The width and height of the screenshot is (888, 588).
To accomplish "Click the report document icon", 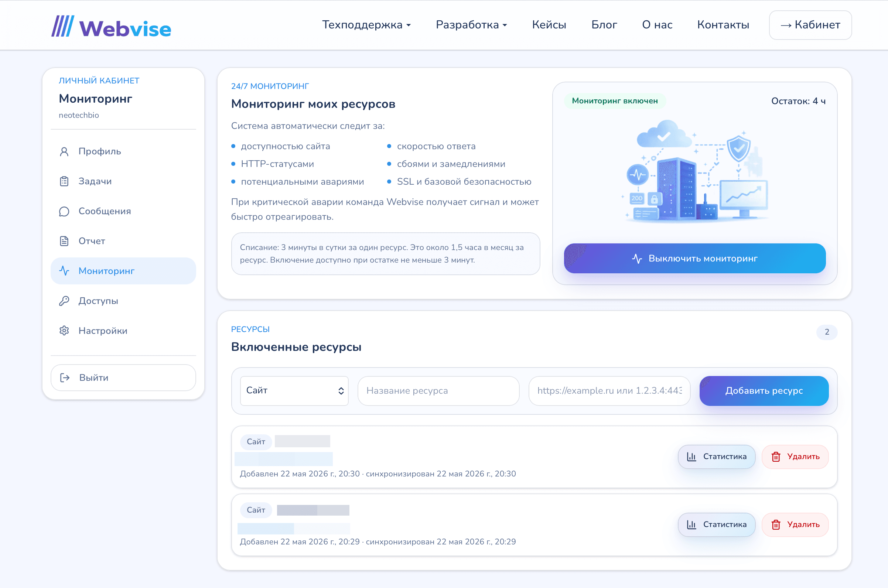I will (64, 241).
